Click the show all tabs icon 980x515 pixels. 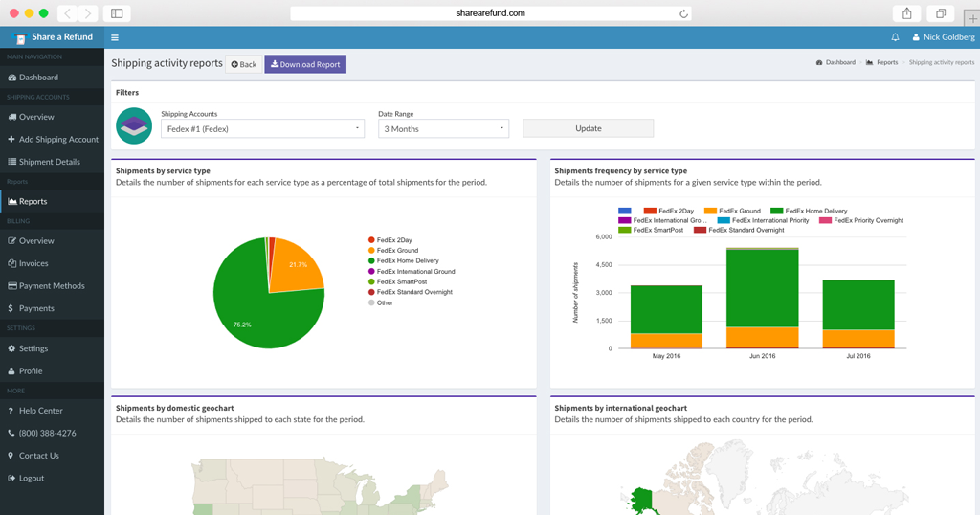tap(941, 13)
